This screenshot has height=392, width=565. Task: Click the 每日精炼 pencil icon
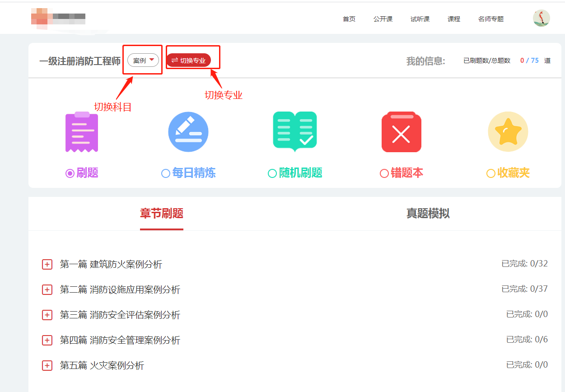188,131
